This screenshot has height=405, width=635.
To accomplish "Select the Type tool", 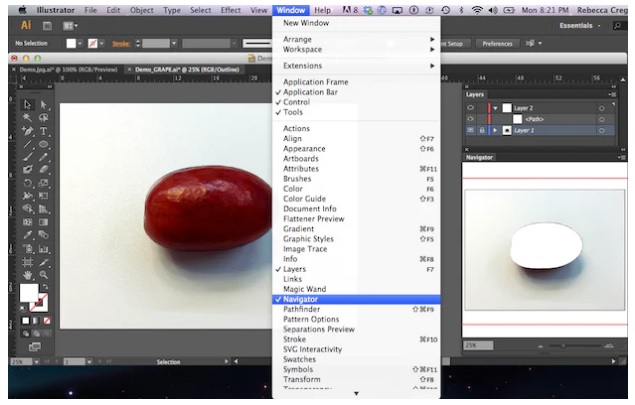I will [43, 131].
